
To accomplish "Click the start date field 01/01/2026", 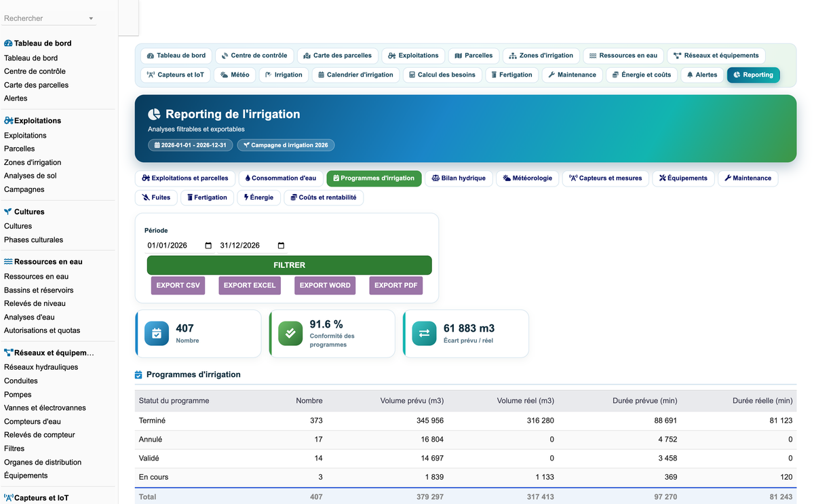I will coord(180,246).
